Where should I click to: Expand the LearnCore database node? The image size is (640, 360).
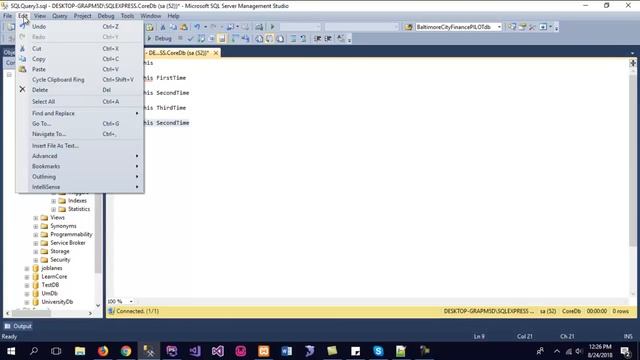27,277
